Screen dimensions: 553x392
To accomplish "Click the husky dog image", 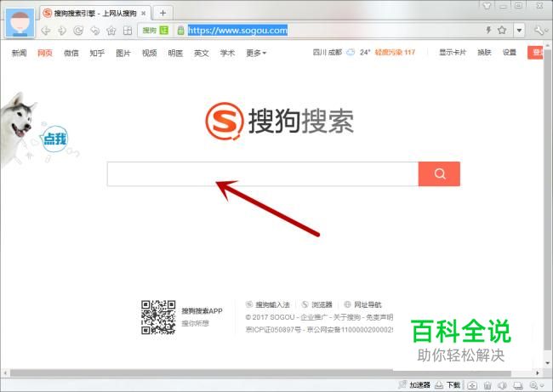I will coord(18,127).
